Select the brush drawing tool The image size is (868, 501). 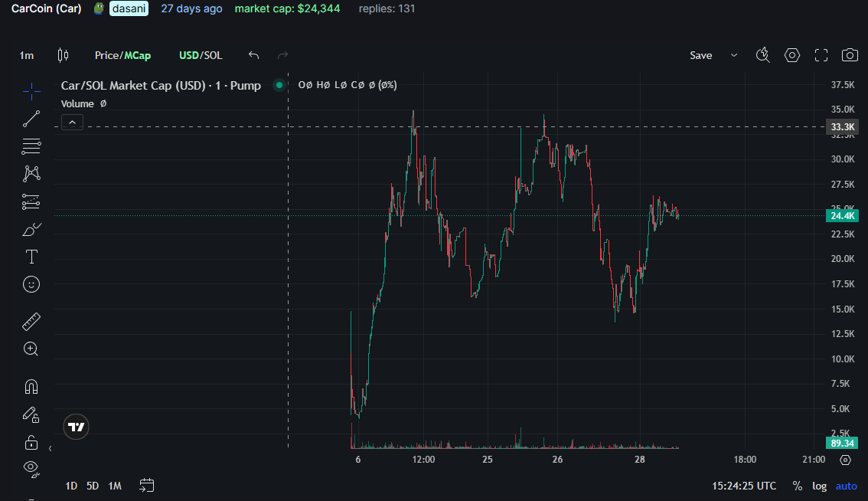tap(31, 230)
